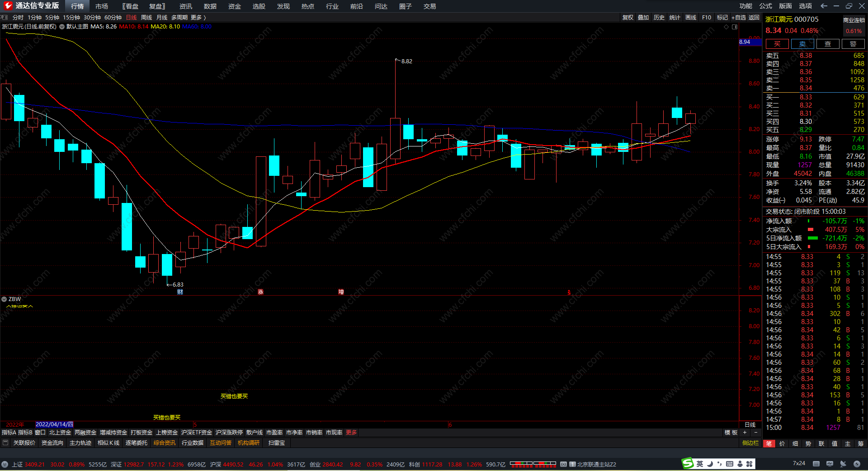
Task: Open the 选项 options menu
Action: click(x=806, y=6)
